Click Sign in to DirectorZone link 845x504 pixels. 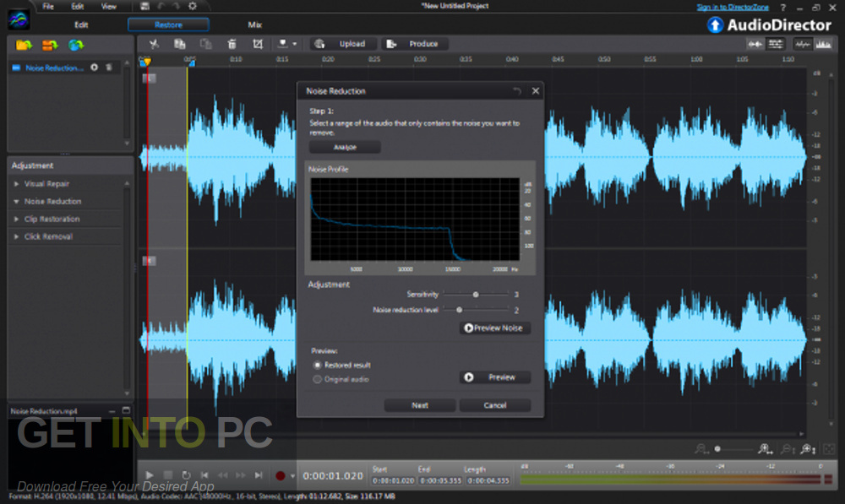[x=733, y=7]
